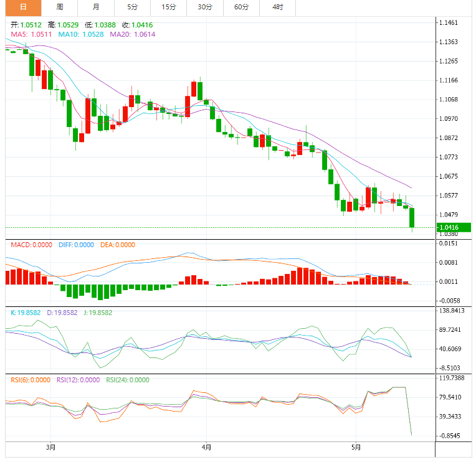Viewport: 476px width, 462px height.
Task: Click the MA10: 1.0528 label
Action: point(81,34)
